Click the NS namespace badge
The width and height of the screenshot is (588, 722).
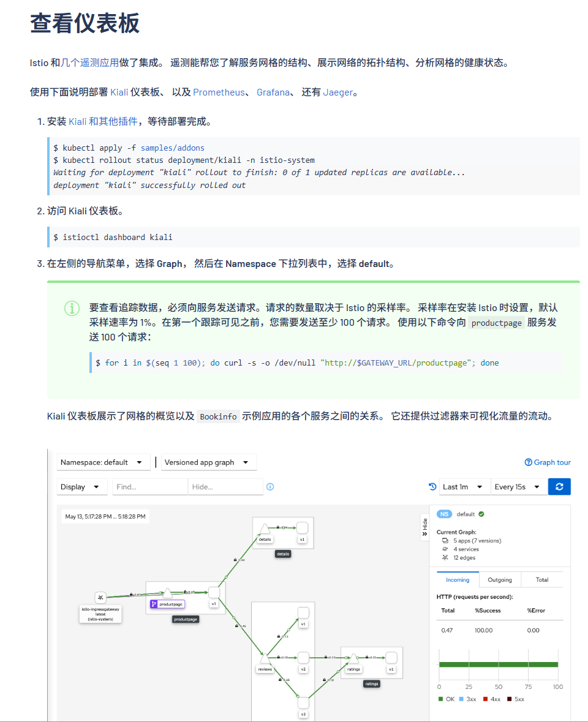pos(444,514)
